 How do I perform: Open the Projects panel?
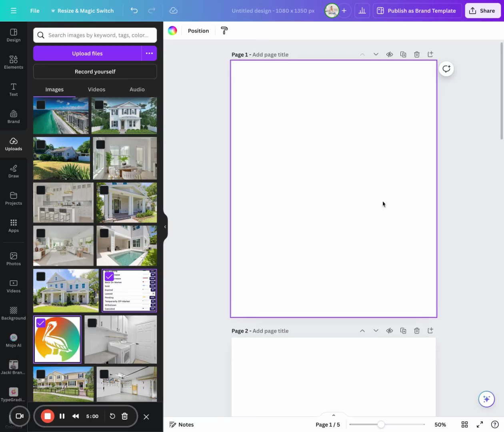pos(14,198)
